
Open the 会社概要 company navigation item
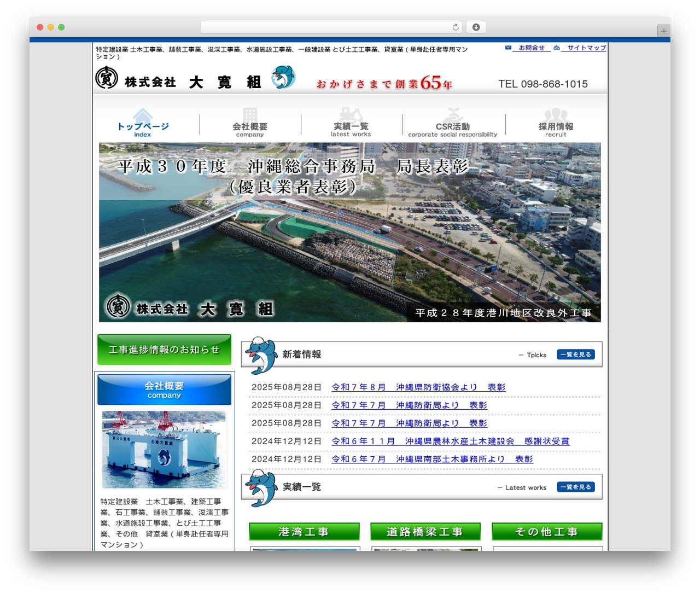pos(250,123)
